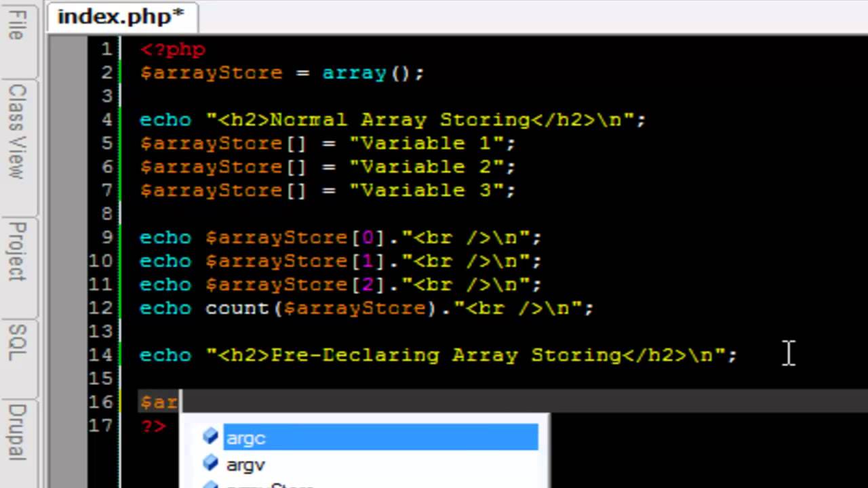Click "Pre-Declaring Array Storing" heading string

(x=466, y=355)
